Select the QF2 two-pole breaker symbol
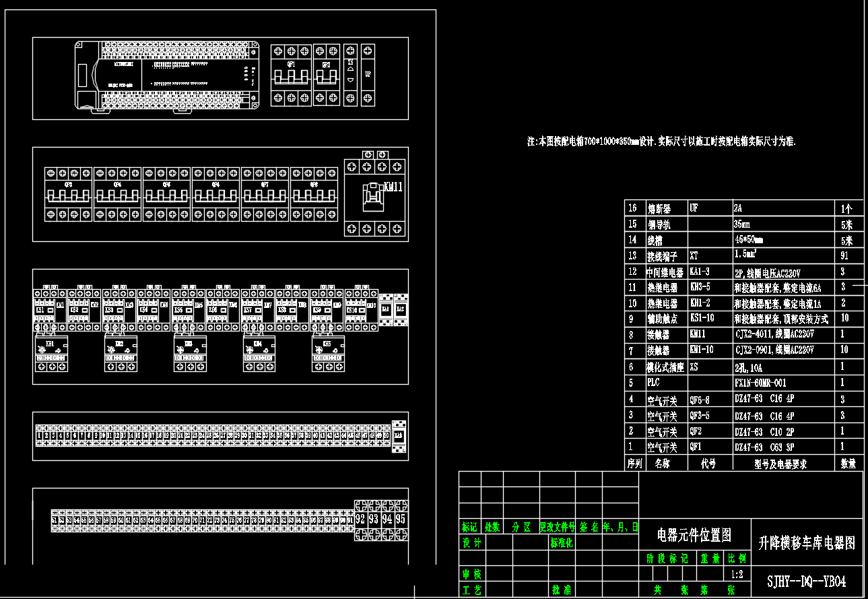 (327, 75)
